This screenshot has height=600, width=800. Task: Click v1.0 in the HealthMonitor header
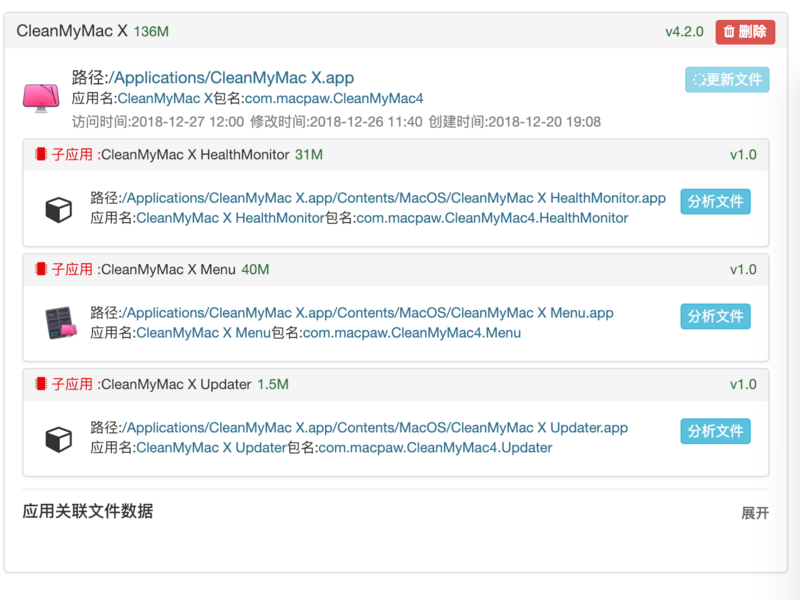(743, 155)
